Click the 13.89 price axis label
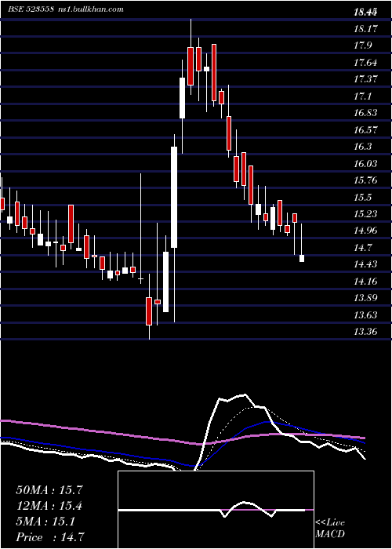392x549 pixels. point(365,298)
